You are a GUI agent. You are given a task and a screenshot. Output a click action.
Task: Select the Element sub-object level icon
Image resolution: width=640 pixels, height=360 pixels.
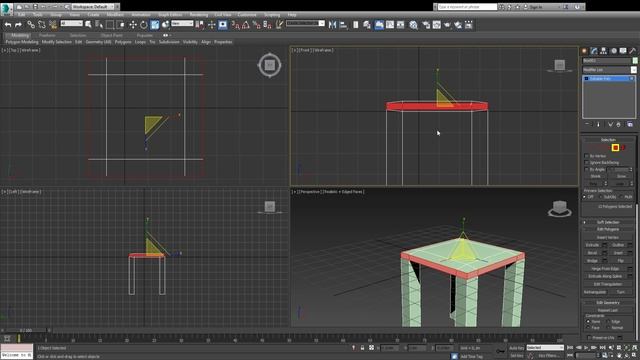click(x=623, y=148)
